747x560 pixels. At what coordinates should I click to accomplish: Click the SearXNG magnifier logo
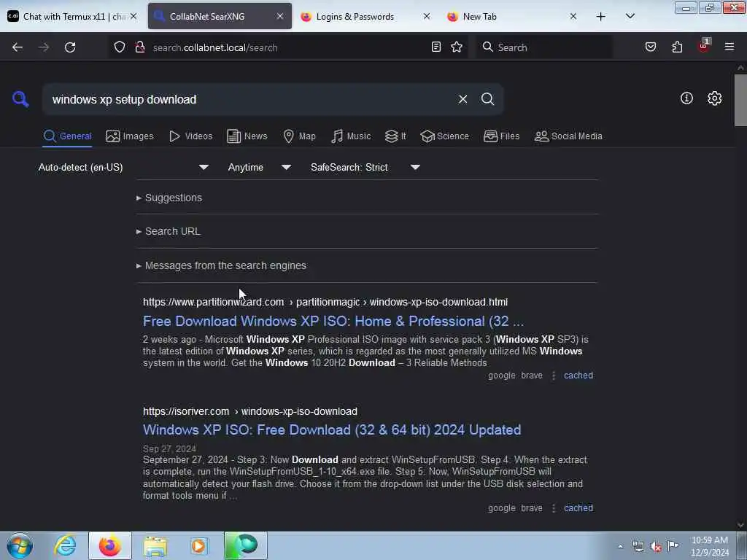point(20,99)
